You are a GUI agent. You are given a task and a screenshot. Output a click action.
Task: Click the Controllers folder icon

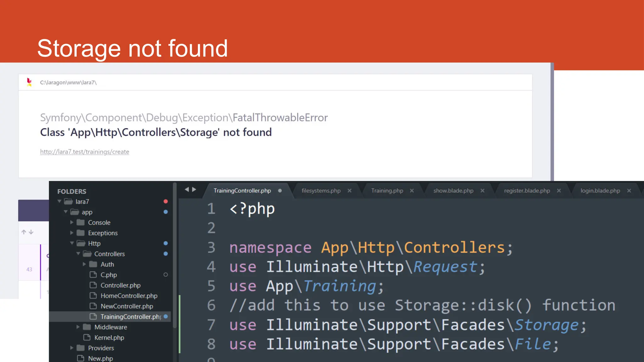(87, 254)
